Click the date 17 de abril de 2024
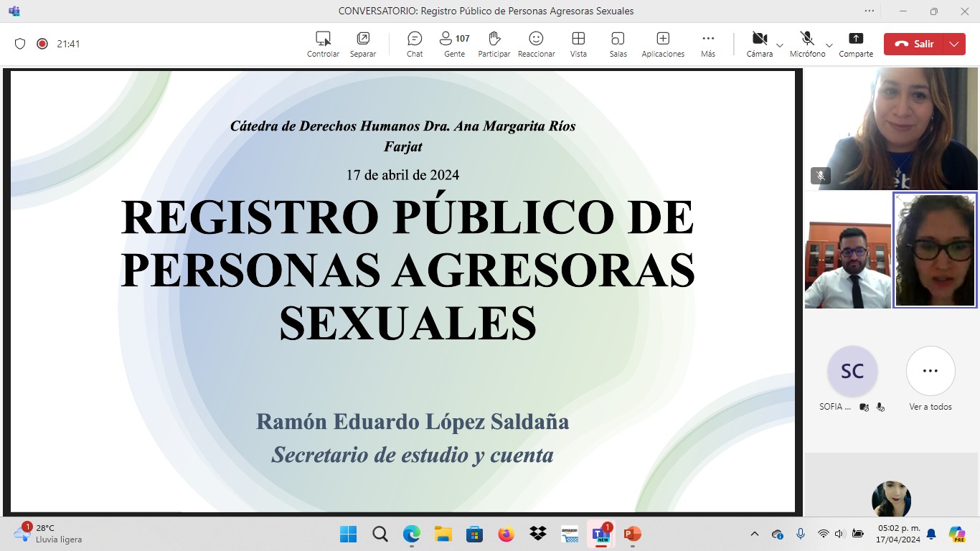This screenshot has width=980, height=551. [x=402, y=174]
